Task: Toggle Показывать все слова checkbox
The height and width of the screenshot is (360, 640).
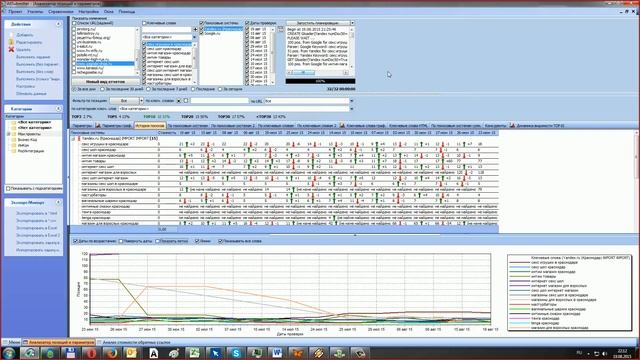Action: coord(220,241)
